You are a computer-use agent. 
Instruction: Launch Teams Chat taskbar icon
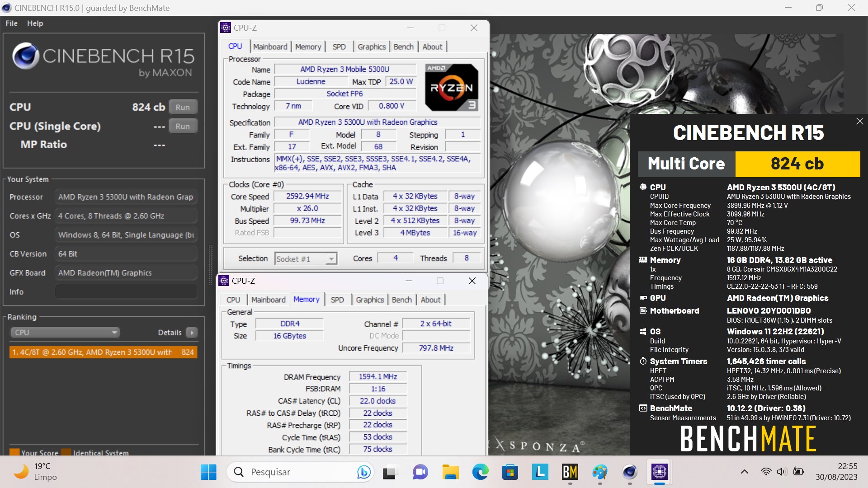coord(420,472)
